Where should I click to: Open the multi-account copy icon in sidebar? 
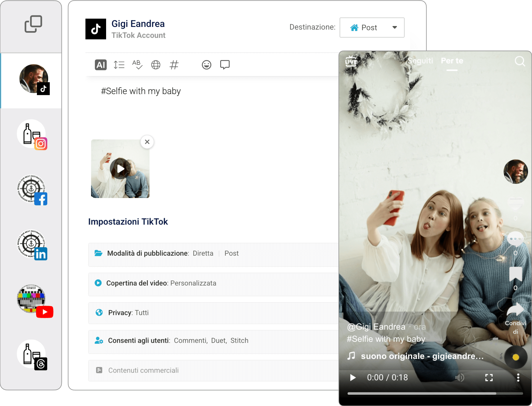click(33, 24)
